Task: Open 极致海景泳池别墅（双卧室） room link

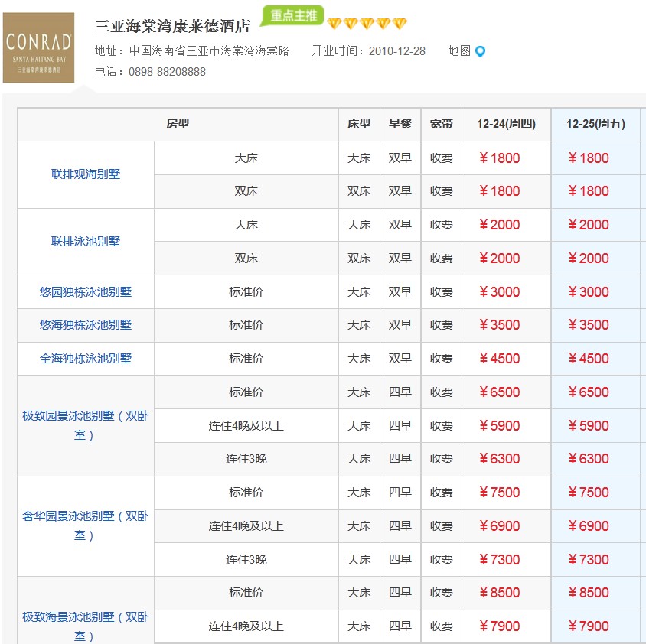Action: click(x=86, y=626)
